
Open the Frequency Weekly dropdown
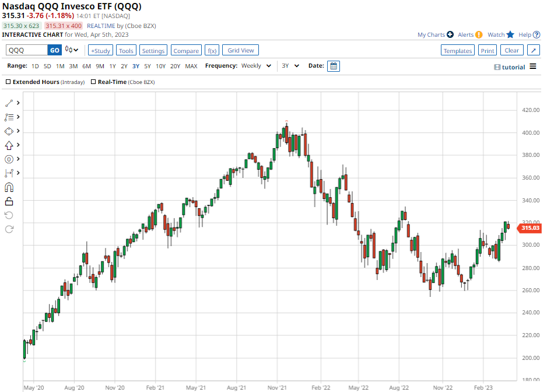[x=256, y=65]
